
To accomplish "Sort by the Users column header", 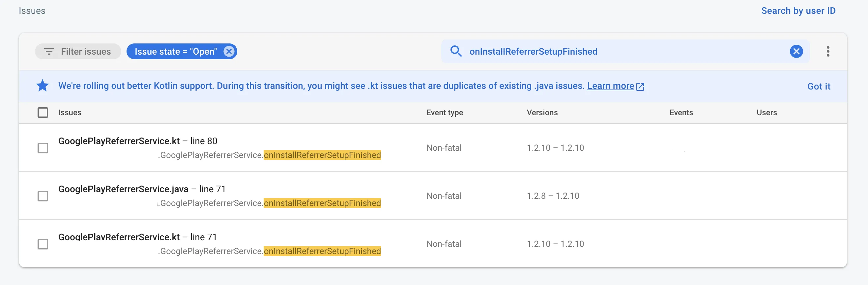I will 767,112.
